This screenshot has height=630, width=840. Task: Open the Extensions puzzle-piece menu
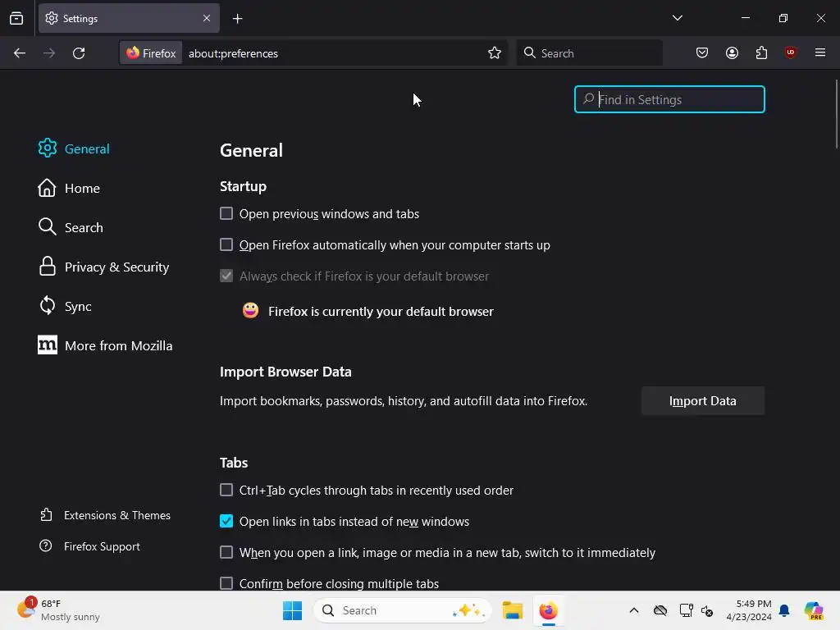point(761,52)
